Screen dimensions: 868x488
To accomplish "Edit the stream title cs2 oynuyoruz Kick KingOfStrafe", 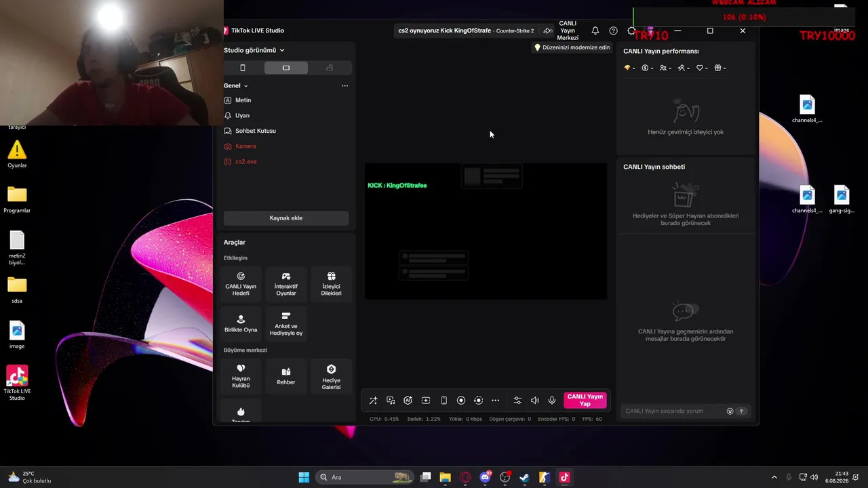I will [x=445, y=30].
